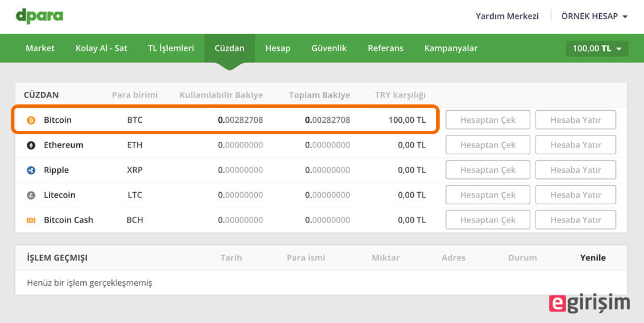Click the TRY karşılığı column header
This screenshot has width=644, height=323.
(401, 95)
